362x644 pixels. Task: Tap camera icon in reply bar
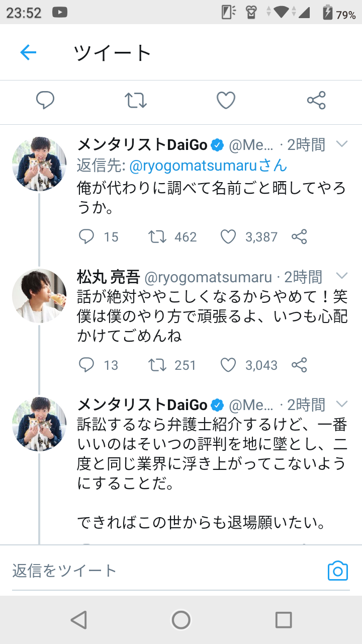coord(338,571)
